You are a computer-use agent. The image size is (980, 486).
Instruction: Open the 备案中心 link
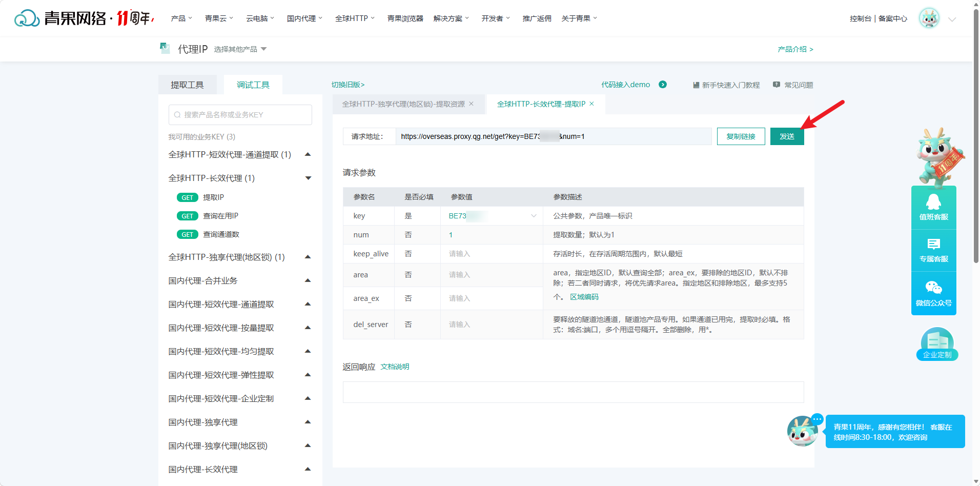pos(893,18)
